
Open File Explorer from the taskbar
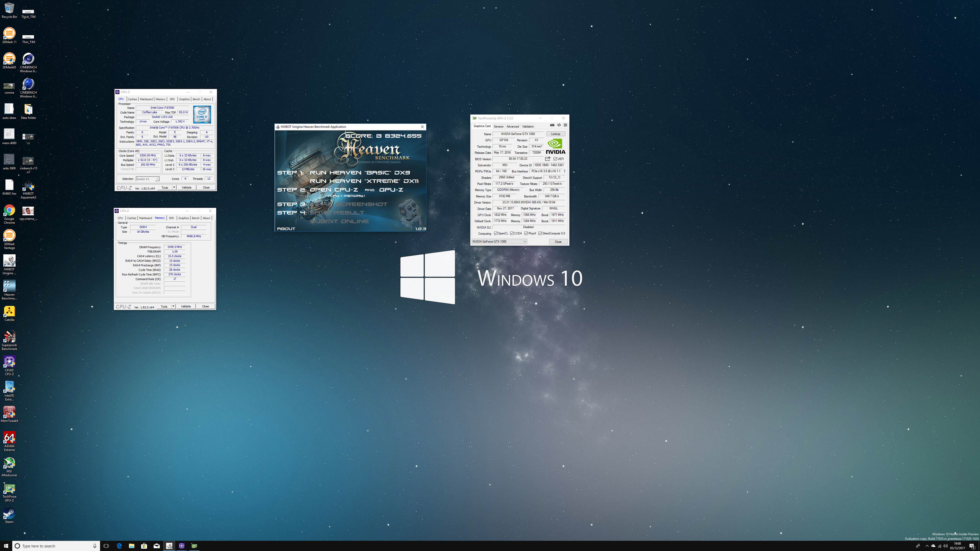tap(132, 546)
